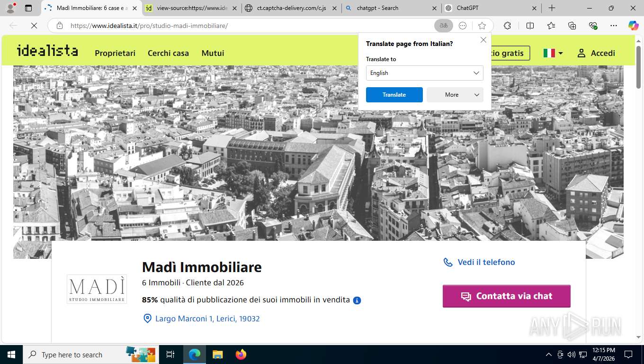Open the browser extensions icon
The image size is (644, 364).
(x=508, y=26)
